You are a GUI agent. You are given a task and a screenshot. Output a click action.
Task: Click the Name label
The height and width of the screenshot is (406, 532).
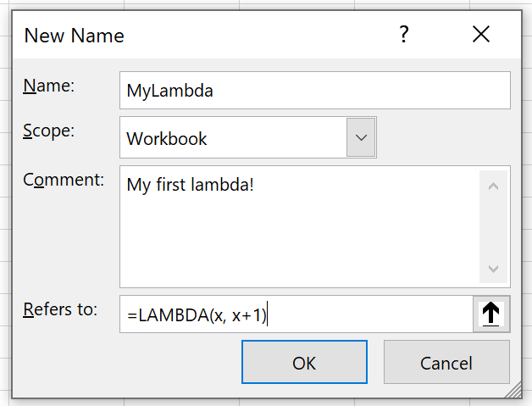49,86
